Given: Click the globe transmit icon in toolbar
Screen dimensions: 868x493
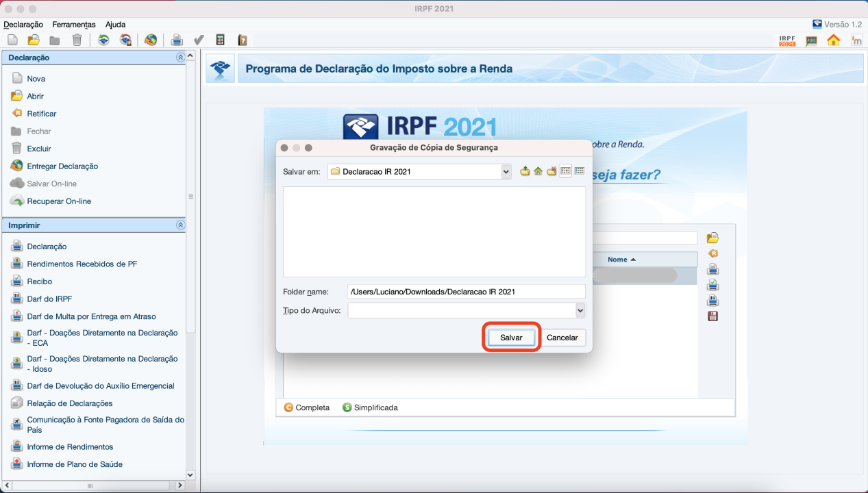Looking at the screenshot, I should tap(151, 40).
